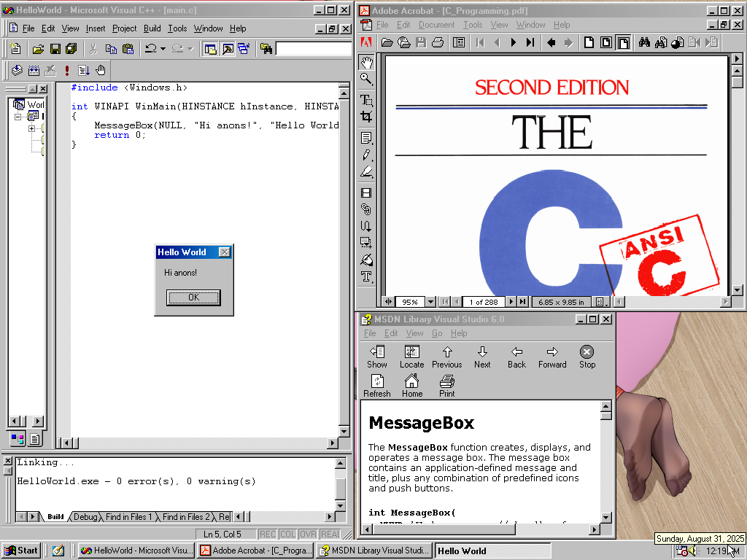
Task: Click OVR indicator in Visual C++ status bar
Action: pos(308,534)
